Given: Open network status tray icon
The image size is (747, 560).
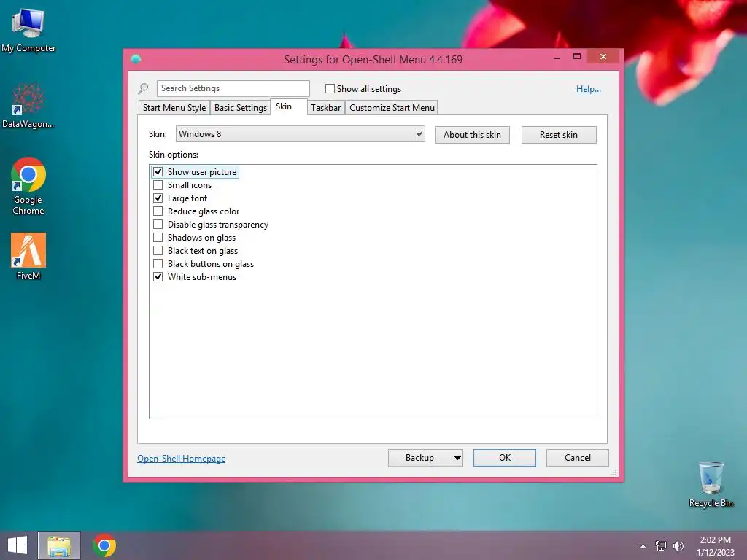Looking at the screenshot, I should coord(660,546).
